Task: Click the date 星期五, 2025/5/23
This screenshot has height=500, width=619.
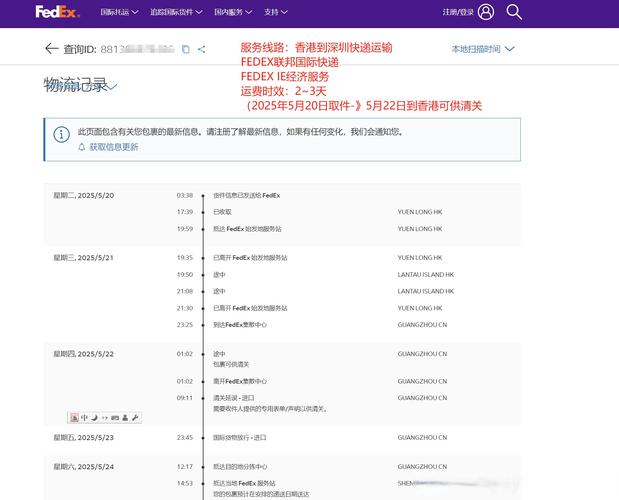Action: pyautogui.click(x=83, y=438)
